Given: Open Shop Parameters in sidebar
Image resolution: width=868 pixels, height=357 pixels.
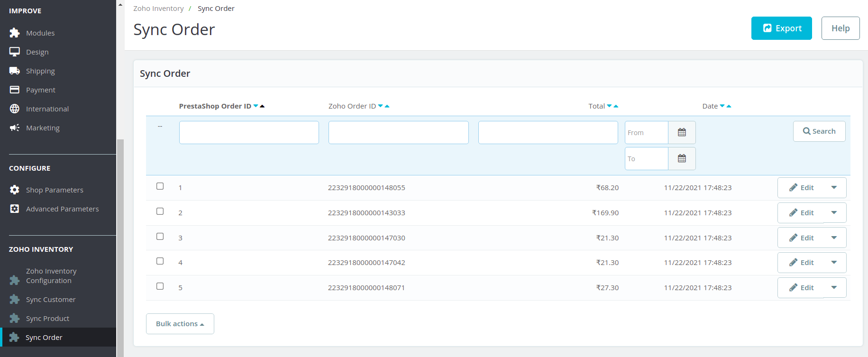Looking at the screenshot, I should click(55, 190).
